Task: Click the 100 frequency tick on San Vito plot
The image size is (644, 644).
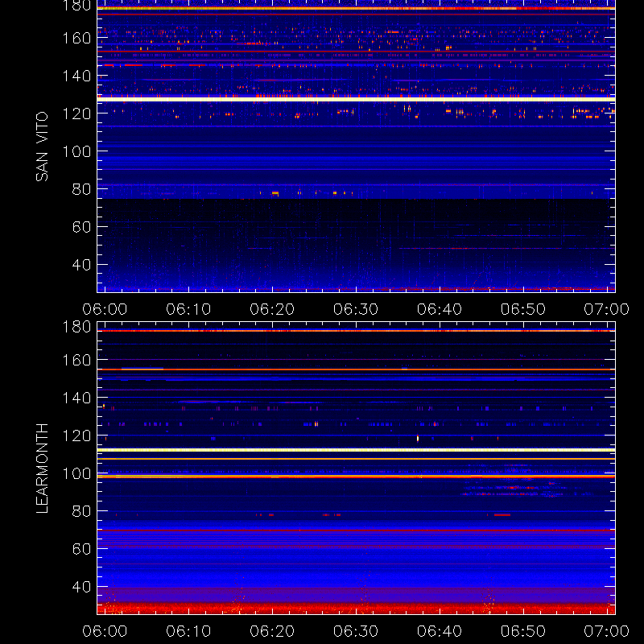Action: coord(76,151)
